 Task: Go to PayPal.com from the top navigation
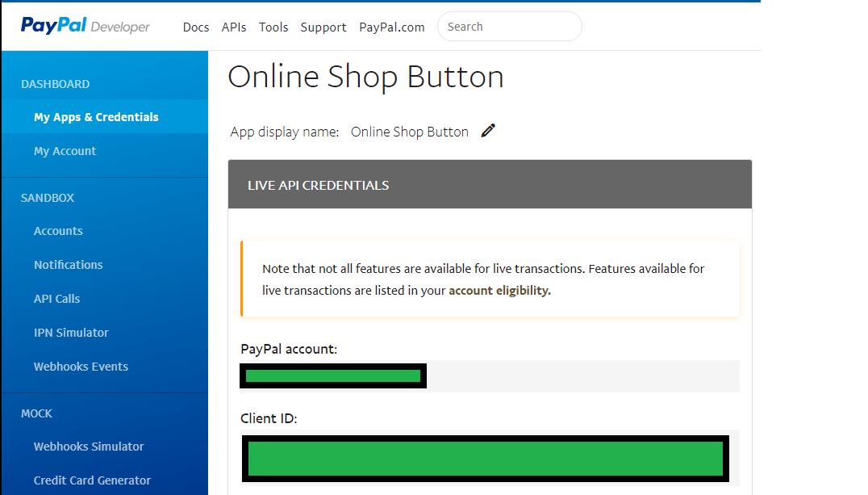click(x=391, y=27)
